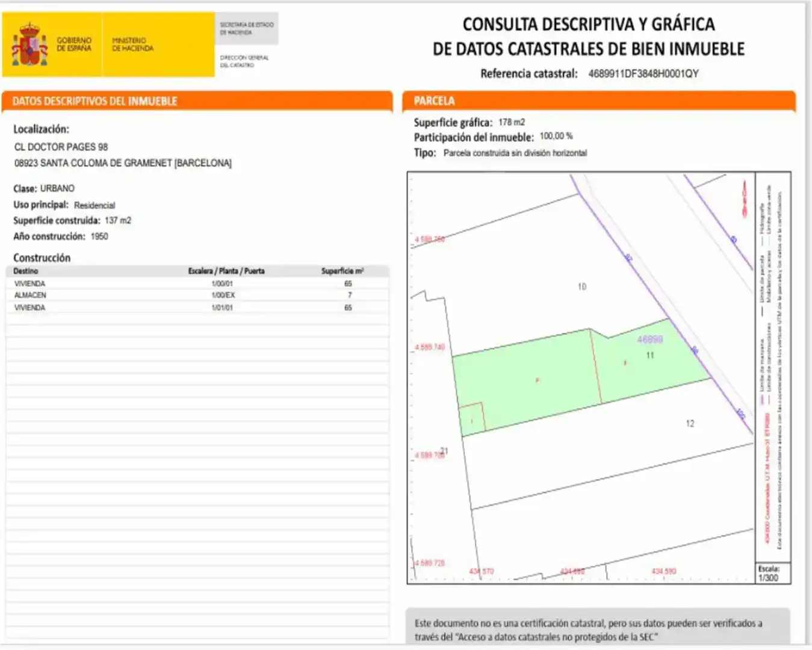812x650 pixels.
Task: Select 'VIVIENDA' in the 1/00/01 row
Action: click(x=29, y=283)
